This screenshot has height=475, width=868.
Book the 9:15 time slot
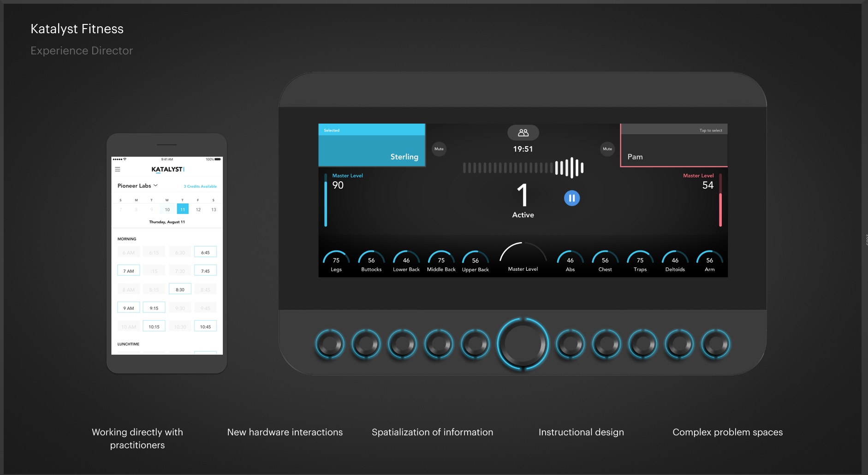[154, 308]
